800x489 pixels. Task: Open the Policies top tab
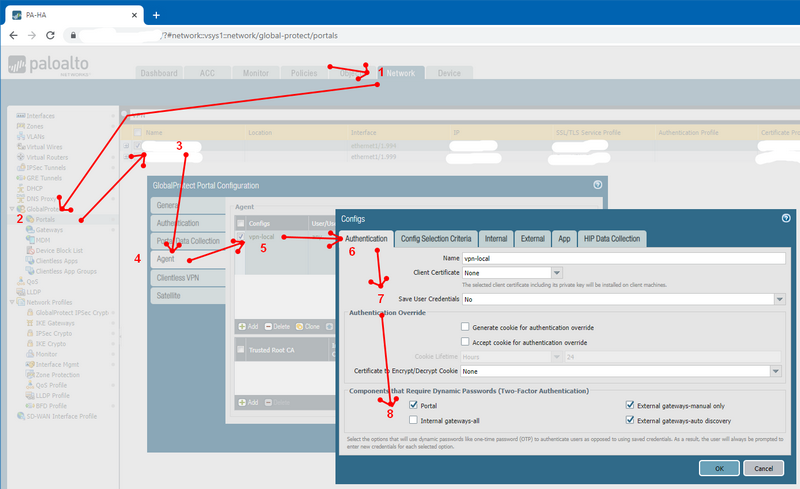tap(304, 73)
